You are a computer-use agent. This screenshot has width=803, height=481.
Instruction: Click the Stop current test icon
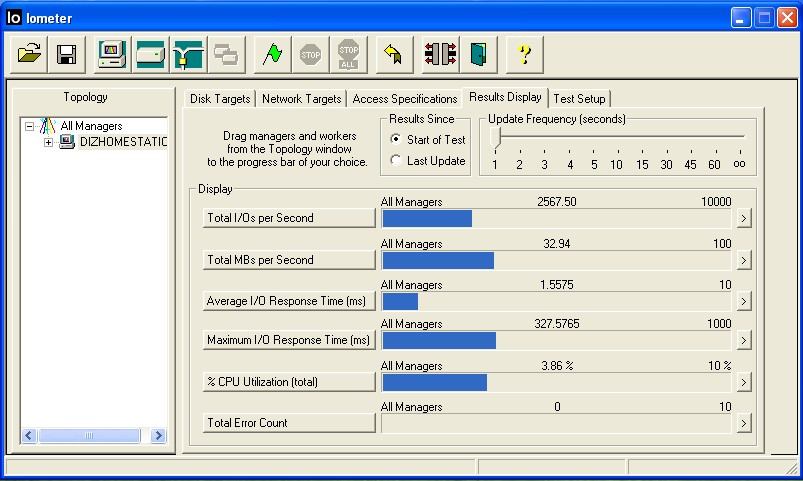point(310,54)
